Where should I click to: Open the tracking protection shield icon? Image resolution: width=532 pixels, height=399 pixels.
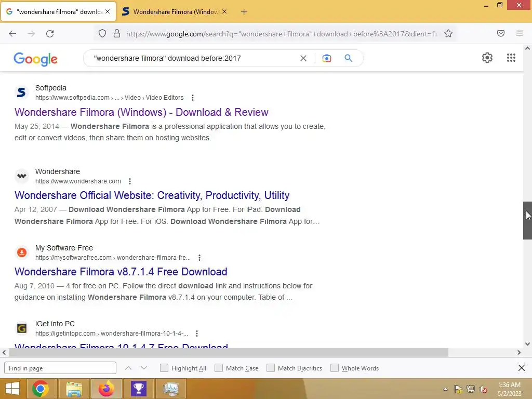(x=102, y=34)
